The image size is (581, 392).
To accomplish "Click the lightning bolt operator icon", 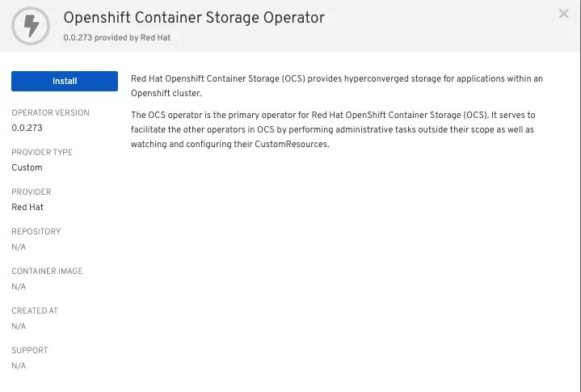I will [x=32, y=26].
